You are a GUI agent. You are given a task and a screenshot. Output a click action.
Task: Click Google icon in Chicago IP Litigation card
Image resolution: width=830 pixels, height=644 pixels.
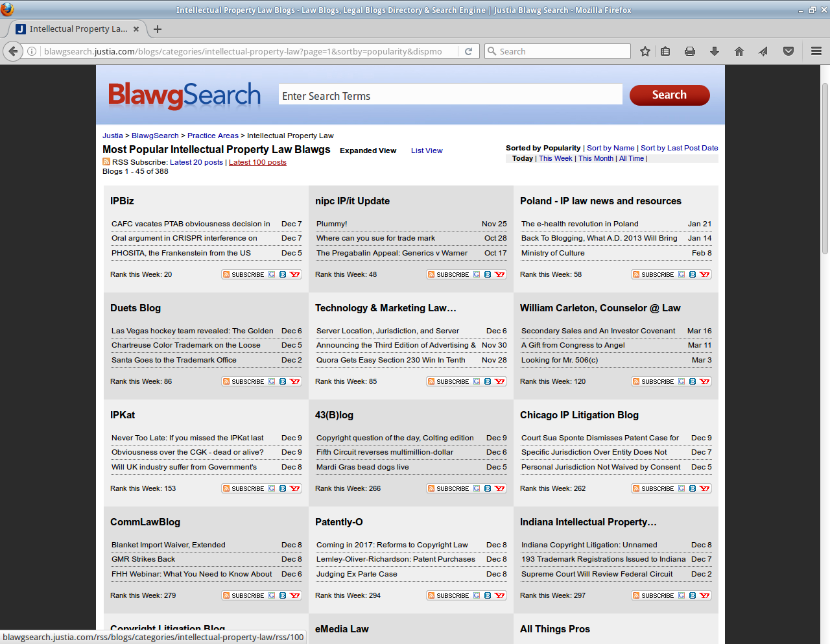(x=682, y=488)
